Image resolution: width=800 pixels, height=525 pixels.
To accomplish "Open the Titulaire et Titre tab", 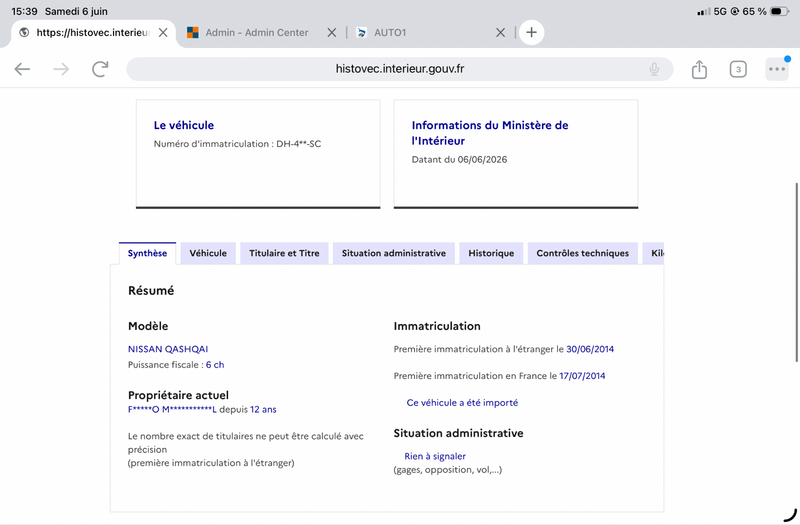I will pos(284,253).
